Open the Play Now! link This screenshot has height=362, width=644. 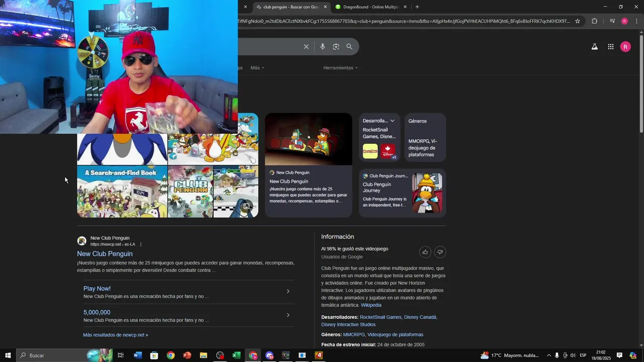(97, 289)
